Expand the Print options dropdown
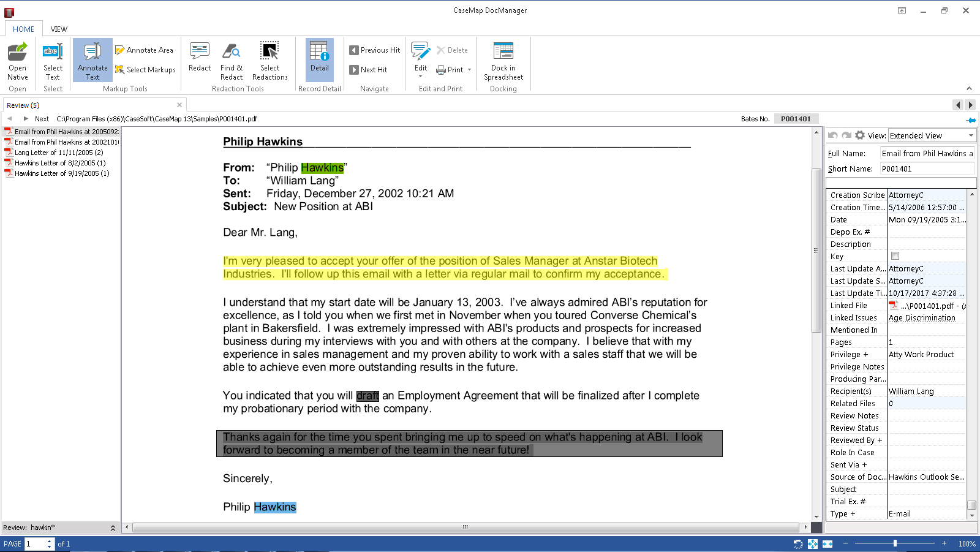 469,70
